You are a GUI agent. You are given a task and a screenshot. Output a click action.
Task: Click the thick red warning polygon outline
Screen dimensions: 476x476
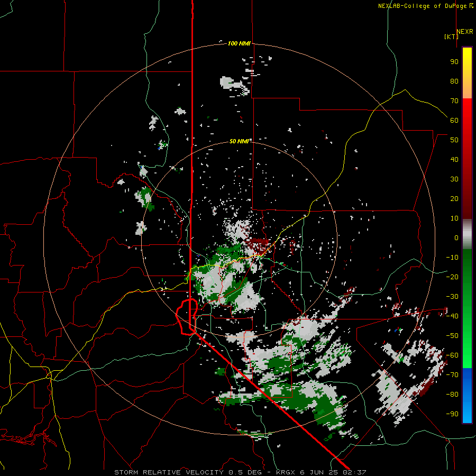pos(187,317)
